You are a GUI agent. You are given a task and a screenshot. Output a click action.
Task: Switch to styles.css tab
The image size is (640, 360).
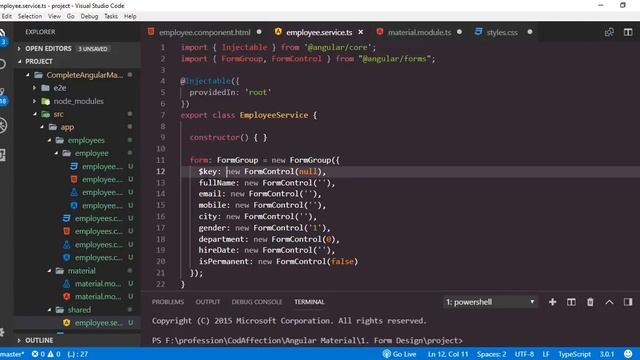502,32
